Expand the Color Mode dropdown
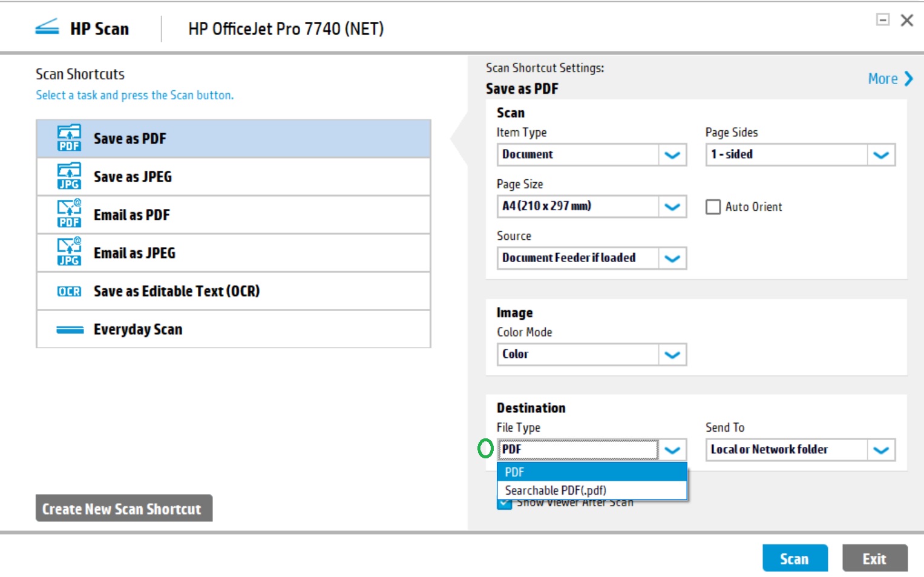 coord(673,354)
